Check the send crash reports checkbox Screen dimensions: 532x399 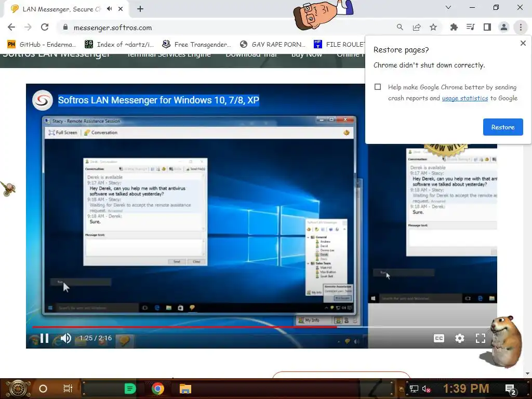click(x=378, y=87)
